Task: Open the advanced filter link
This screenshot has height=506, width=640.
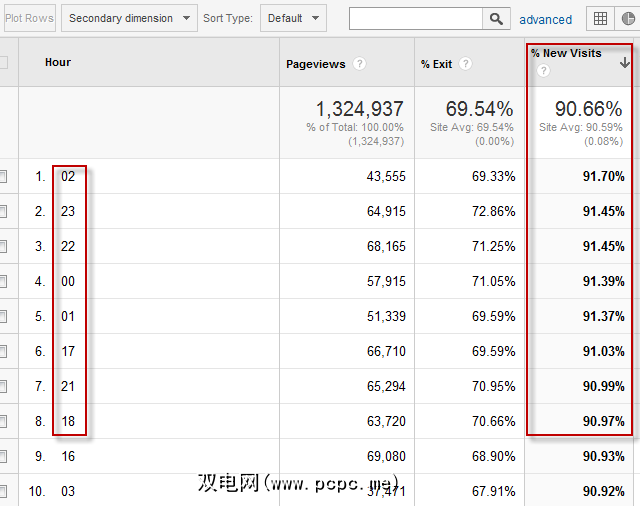Action: tap(546, 19)
